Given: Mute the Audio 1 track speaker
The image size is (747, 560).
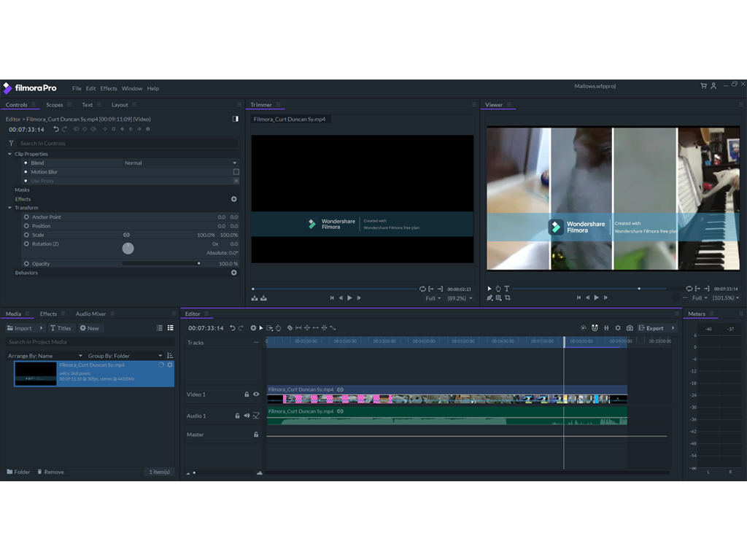Looking at the screenshot, I should click(x=247, y=416).
